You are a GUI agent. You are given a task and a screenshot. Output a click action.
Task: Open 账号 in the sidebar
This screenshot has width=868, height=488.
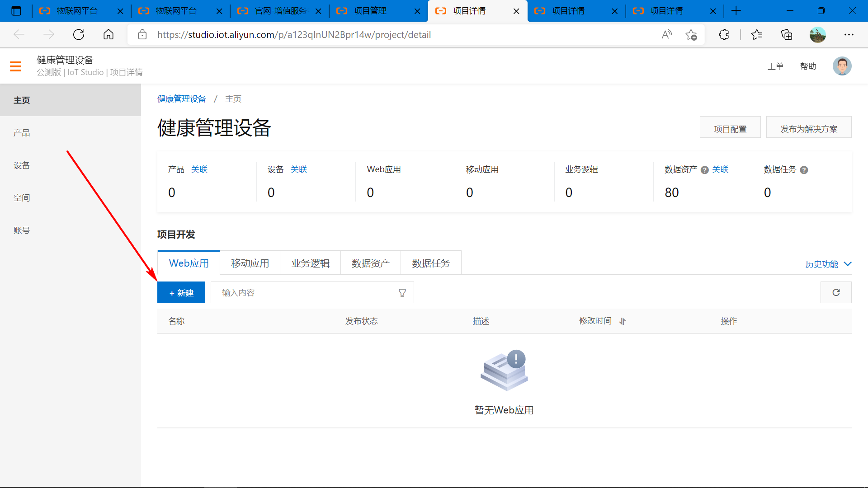tap(71, 230)
